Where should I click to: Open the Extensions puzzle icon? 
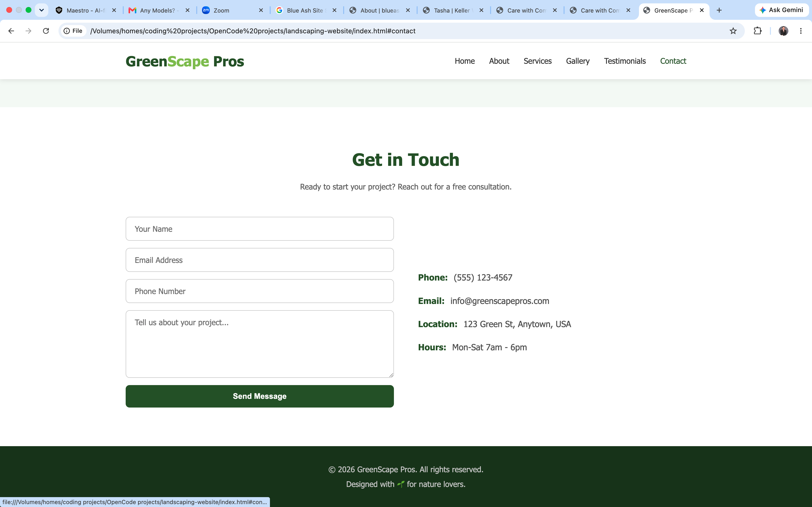pos(758,31)
